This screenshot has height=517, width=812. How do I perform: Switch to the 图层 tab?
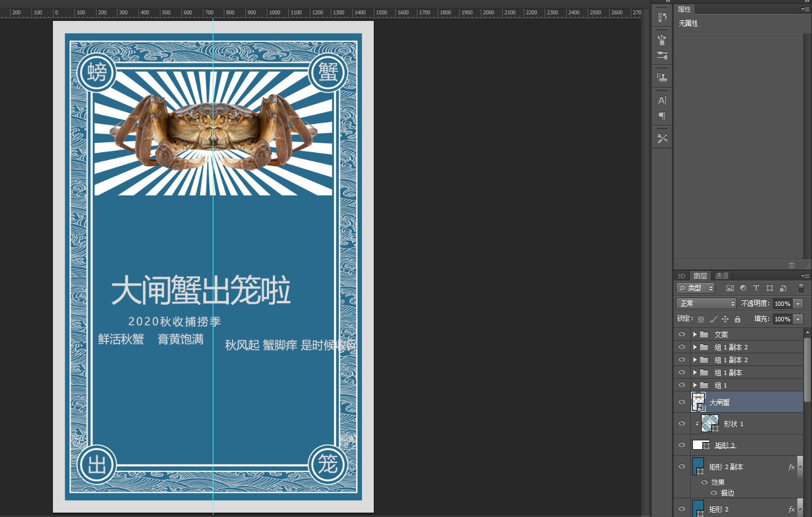click(700, 276)
